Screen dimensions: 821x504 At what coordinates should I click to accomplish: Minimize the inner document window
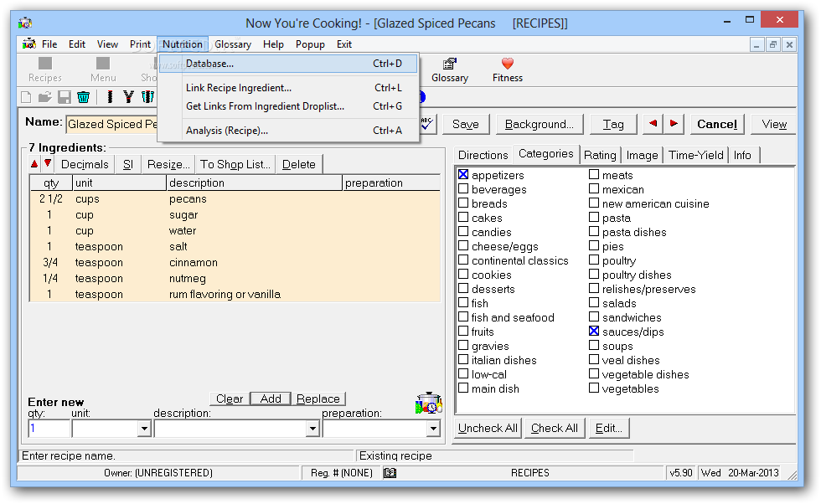pos(756,45)
